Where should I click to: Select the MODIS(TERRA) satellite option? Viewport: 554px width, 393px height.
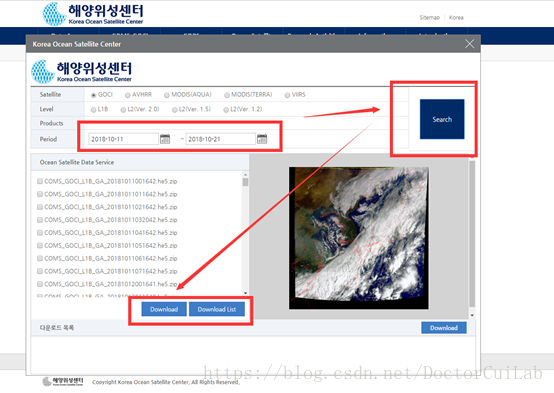227,95
